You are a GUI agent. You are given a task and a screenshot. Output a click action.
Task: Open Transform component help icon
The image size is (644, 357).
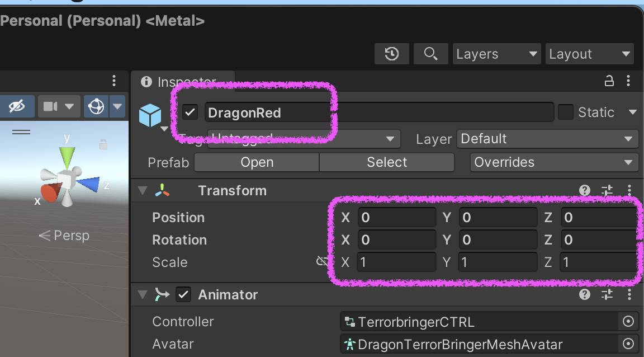point(585,190)
